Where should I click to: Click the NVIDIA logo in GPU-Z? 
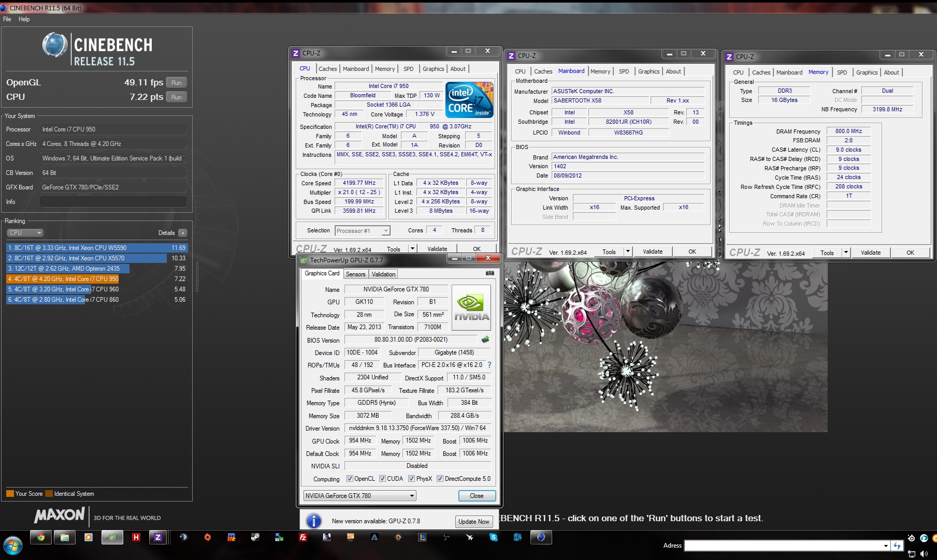(x=471, y=308)
